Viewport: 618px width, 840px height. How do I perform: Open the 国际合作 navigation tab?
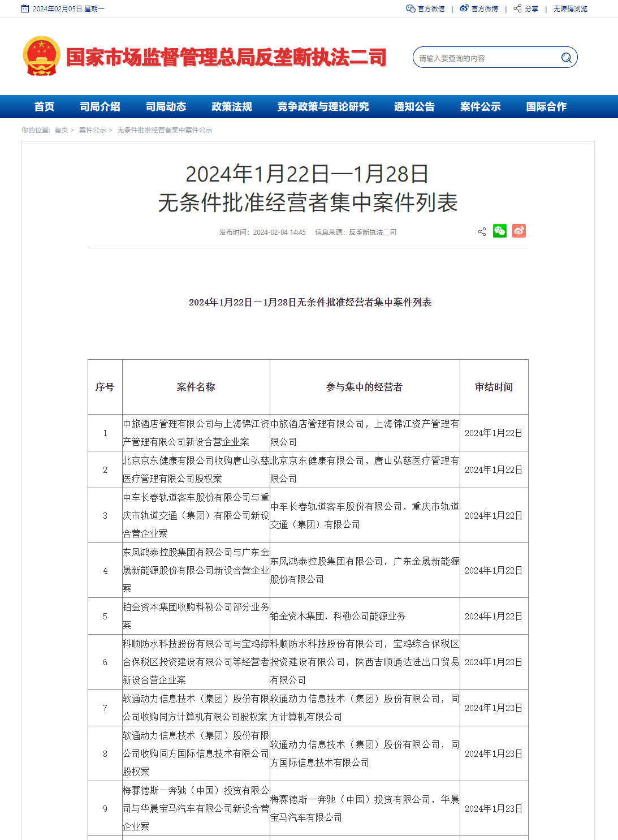coord(546,106)
